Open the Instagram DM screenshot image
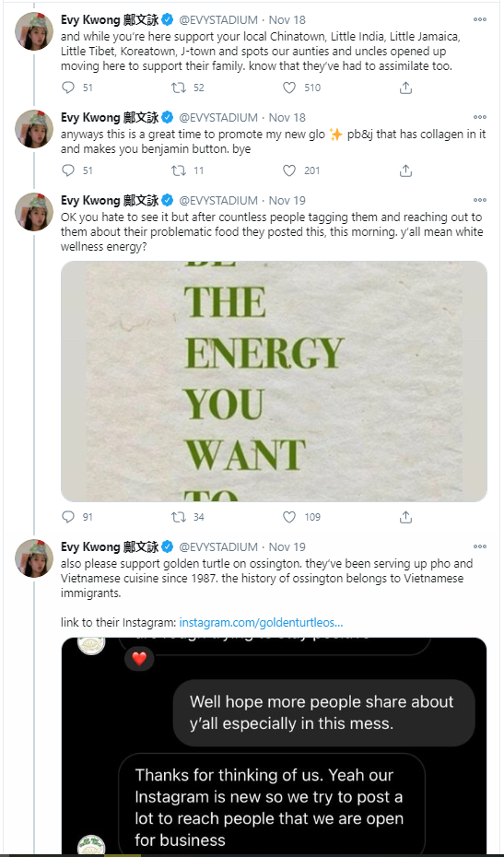504x857 pixels. [x=274, y=746]
